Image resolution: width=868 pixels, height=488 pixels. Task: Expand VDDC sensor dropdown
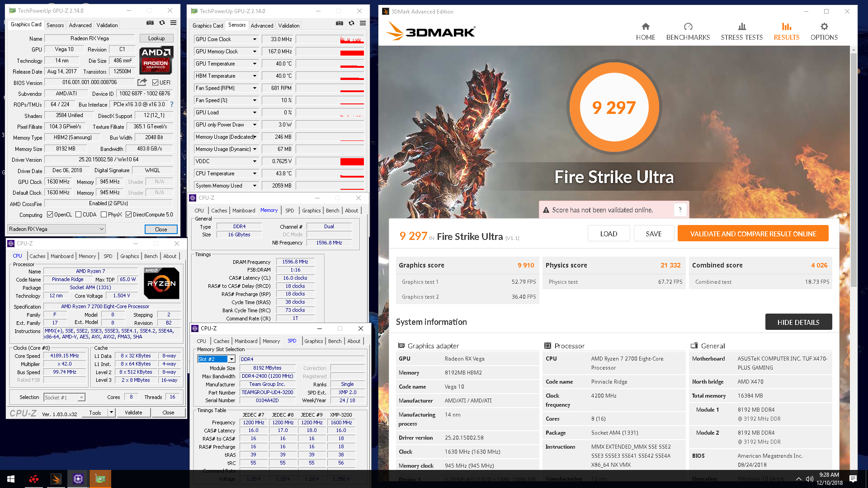(255, 161)
